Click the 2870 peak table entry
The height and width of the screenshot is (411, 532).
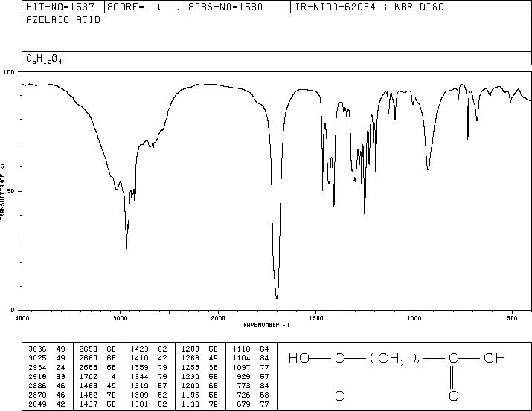tap(47, 395)
